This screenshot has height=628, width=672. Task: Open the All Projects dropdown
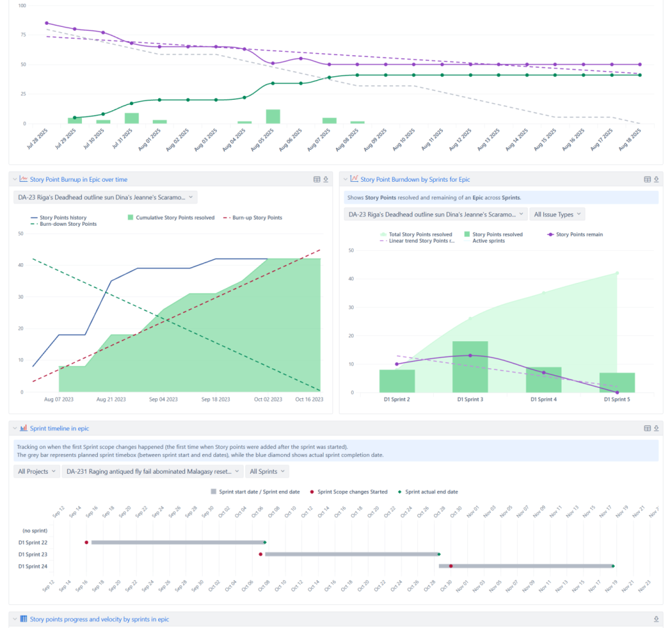point(36,471)
